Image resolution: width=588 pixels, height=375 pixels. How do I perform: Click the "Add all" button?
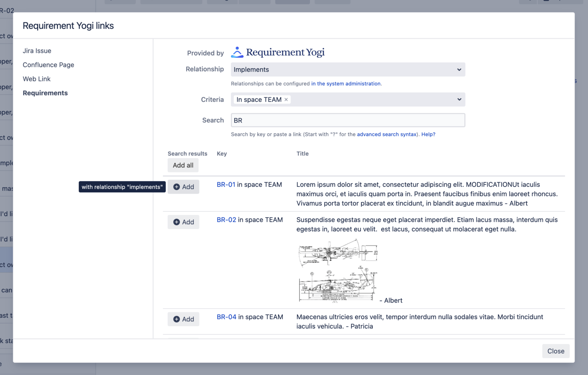click(183, 165)
